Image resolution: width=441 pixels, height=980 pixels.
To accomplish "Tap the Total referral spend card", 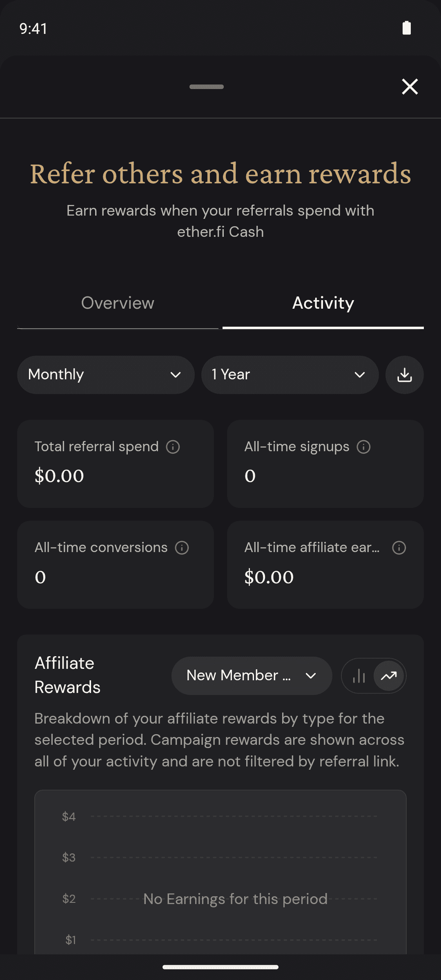I will (x=116, y=464).
